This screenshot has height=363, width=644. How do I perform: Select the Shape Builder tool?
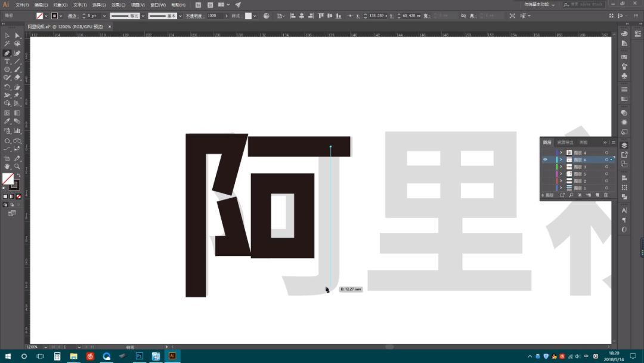click(x=7, y=104)
